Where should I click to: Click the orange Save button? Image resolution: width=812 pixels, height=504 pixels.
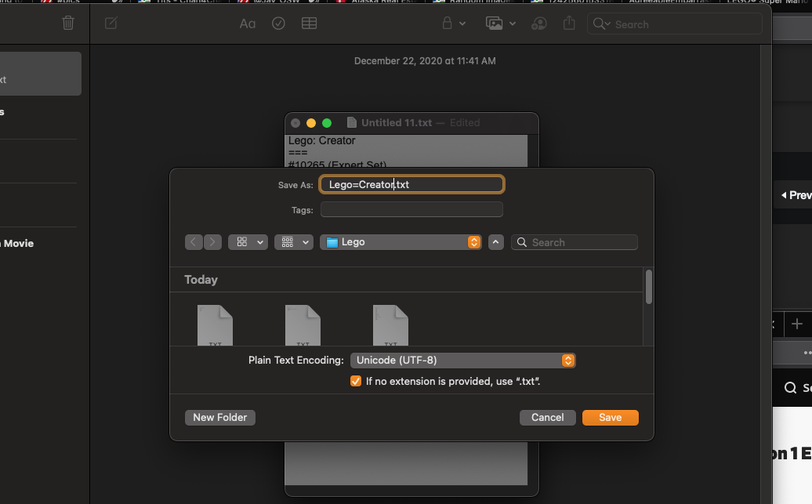click(610, 418)
